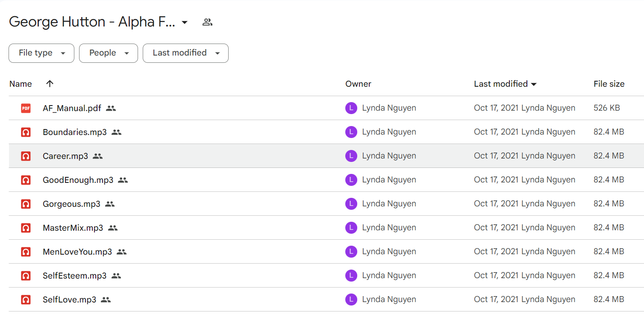This screenshot has height=329, width=644.
Task: Click owner avatar in the AF_Manual.pdf row
Action: tap(351, 108)
